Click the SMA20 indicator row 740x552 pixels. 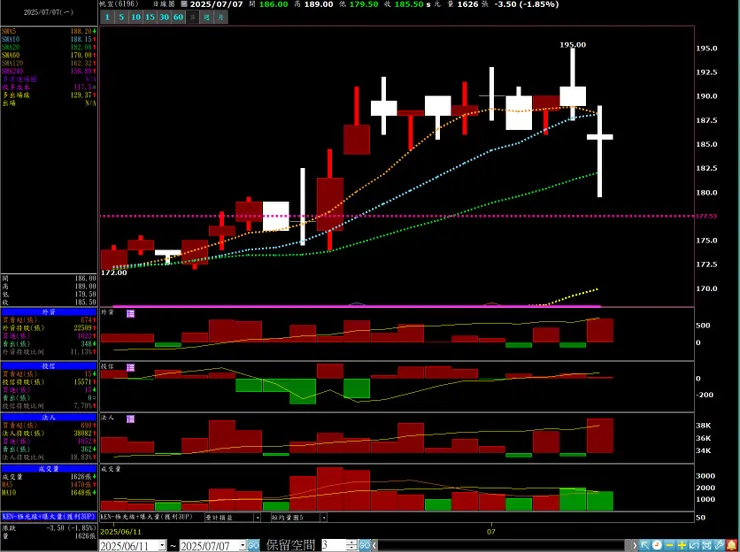[x=49, y=47]
